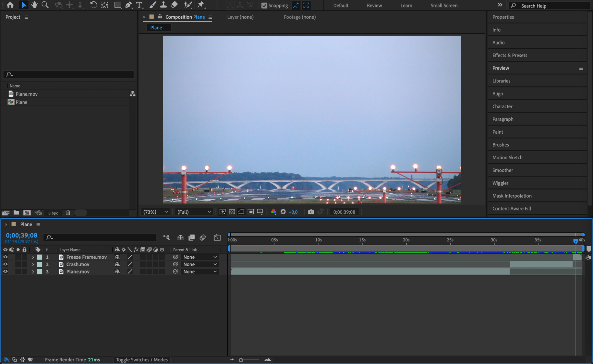
Task: Switch to the Review workspace
Action: point(374,5)
